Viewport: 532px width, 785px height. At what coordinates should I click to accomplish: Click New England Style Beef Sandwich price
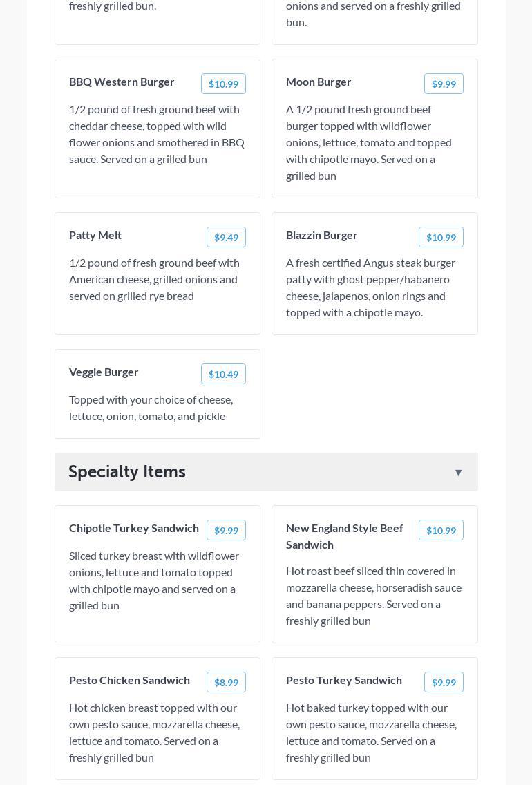pyautogui.click(x=441, y=531)
